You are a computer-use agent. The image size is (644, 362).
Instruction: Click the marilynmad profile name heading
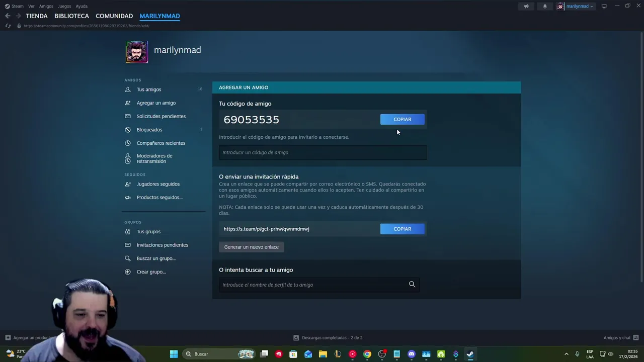178,50
